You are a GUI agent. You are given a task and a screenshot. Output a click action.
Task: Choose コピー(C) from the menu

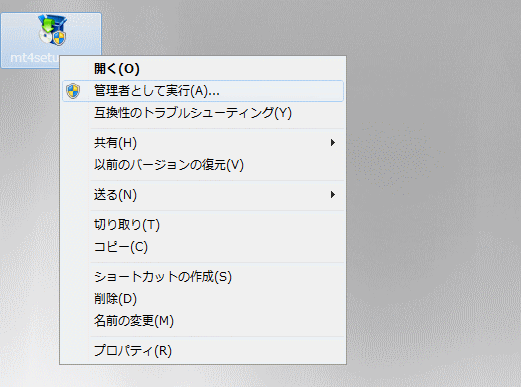pos(203,247)
